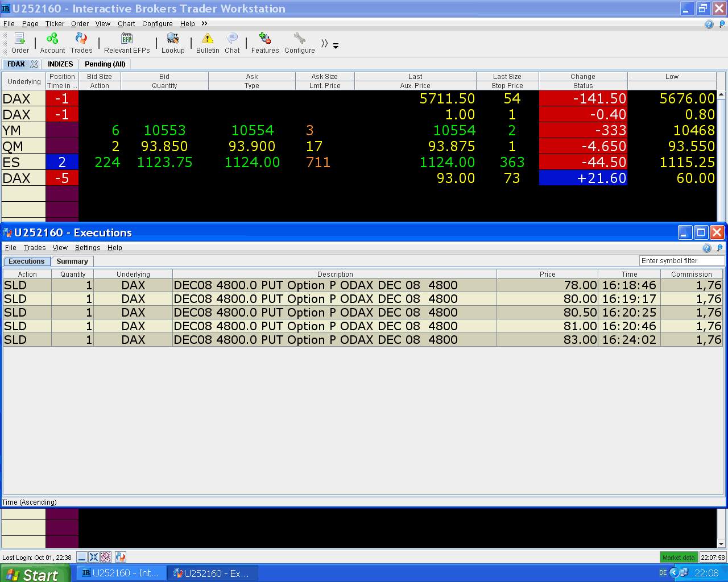Click the help icon in Trader Workstation menu bar
The image size is (728, 582).
(709, 24)
